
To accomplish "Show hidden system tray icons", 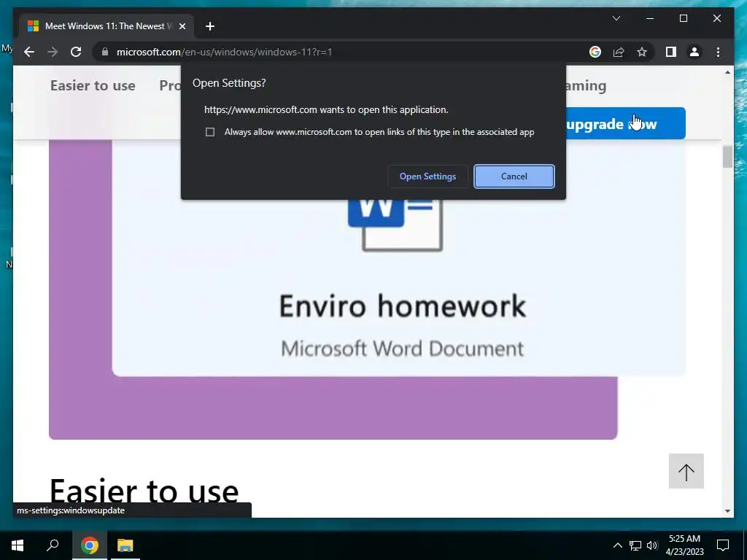I will click(x=617, y=545).
